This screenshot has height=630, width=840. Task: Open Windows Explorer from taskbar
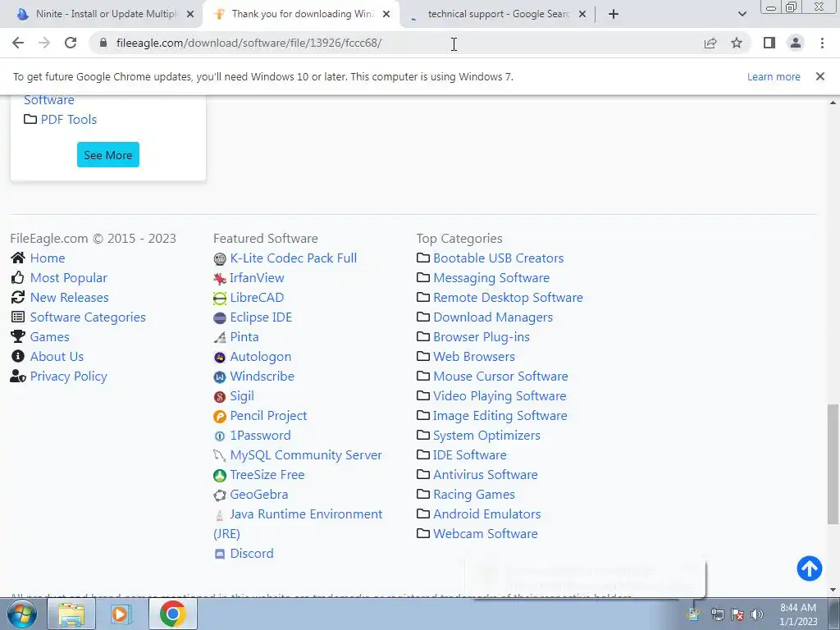71,614
